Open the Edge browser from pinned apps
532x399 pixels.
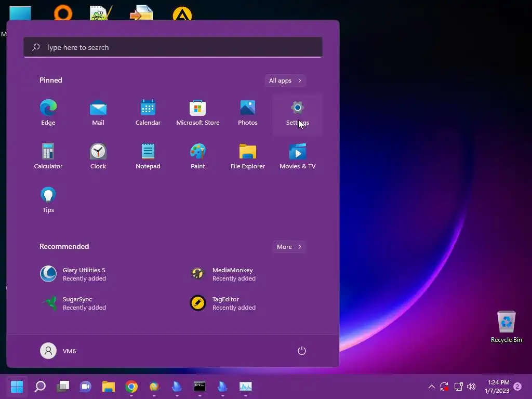48,113
